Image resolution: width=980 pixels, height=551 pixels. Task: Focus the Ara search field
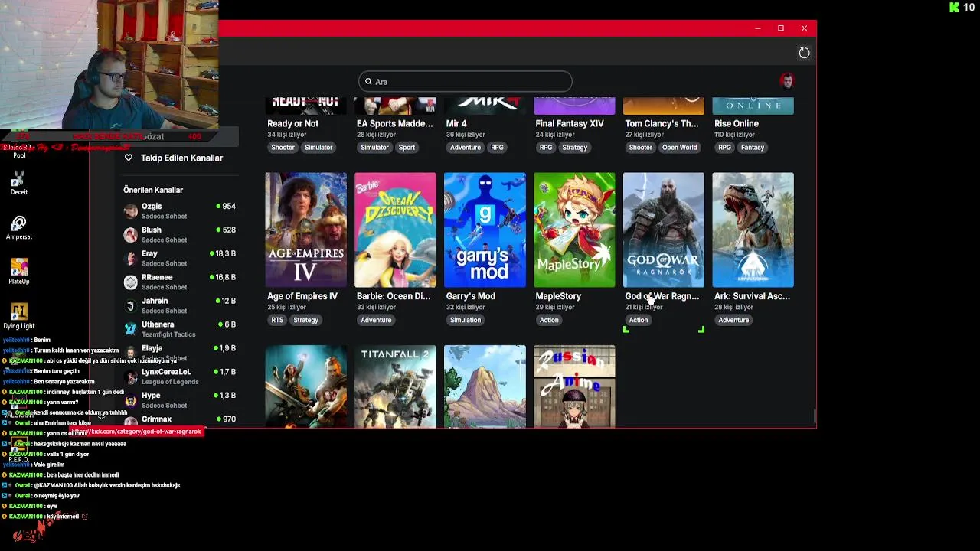tap(465, 81)
